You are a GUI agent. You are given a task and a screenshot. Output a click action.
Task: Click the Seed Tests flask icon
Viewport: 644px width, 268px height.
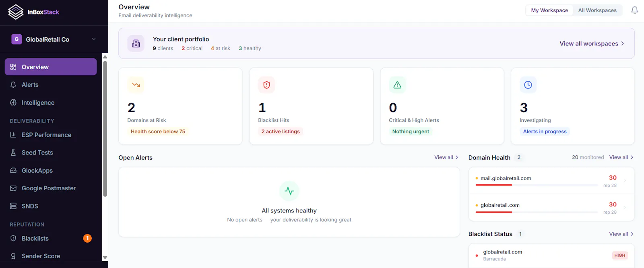pyautogui.click(x=13, y=153)
